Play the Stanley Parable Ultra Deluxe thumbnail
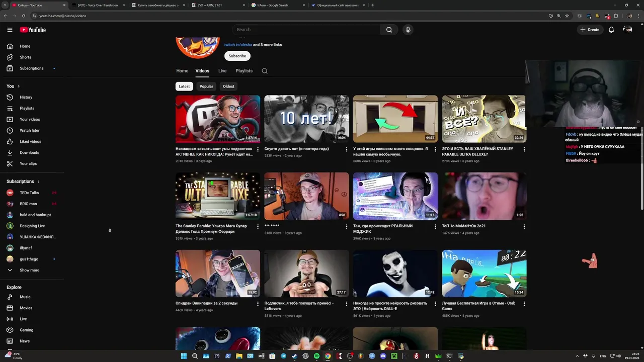644x362 pixels. [218, 197]
